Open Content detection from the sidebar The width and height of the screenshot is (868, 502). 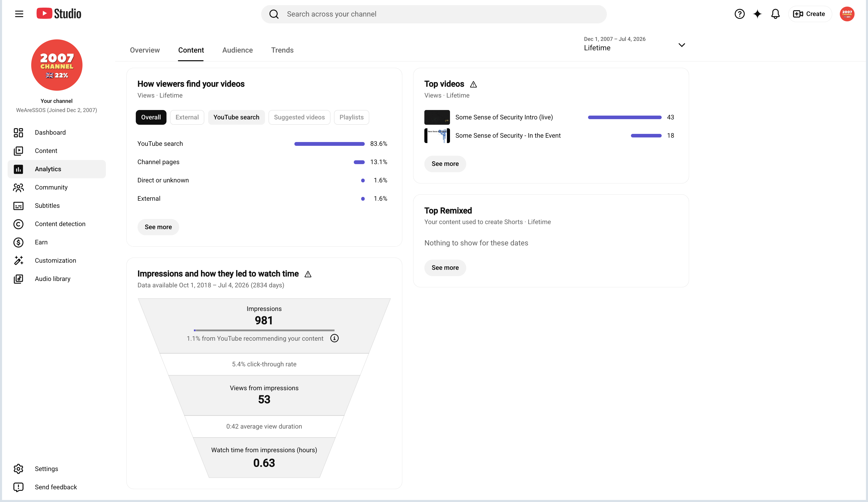tap(57, 224)
